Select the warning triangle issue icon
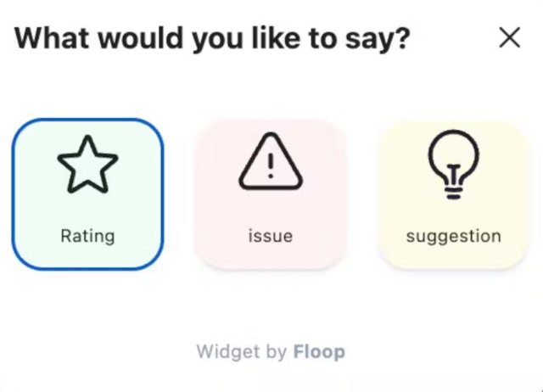Image resolution: width=543 pixels, height=392 pixels. click(271, 161)
